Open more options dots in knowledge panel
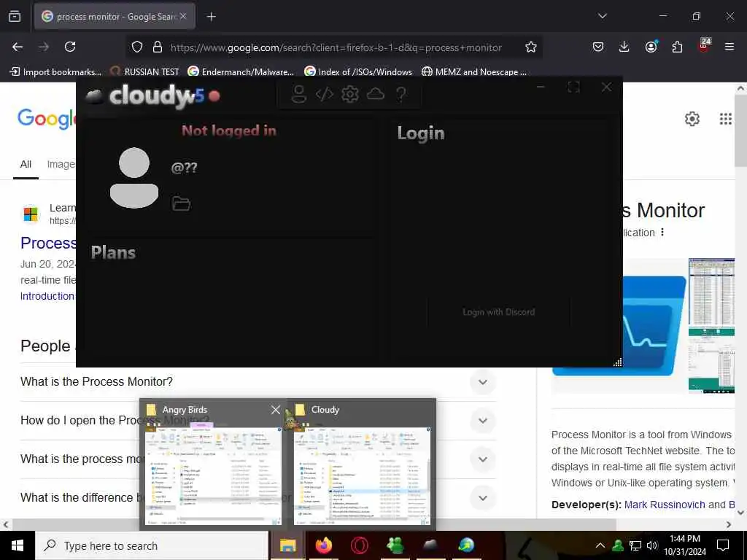Screen dimensions: 747x560 (x=662, y=232)
